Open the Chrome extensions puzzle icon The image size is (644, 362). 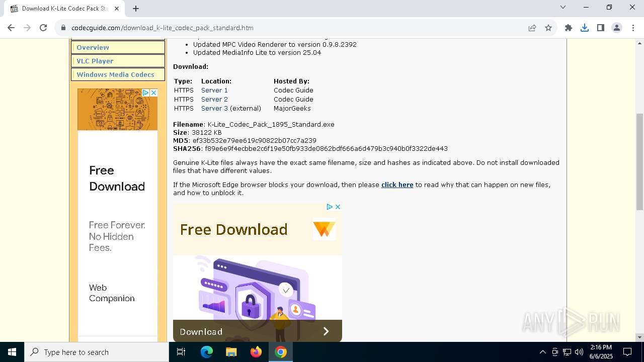(569, 28)
